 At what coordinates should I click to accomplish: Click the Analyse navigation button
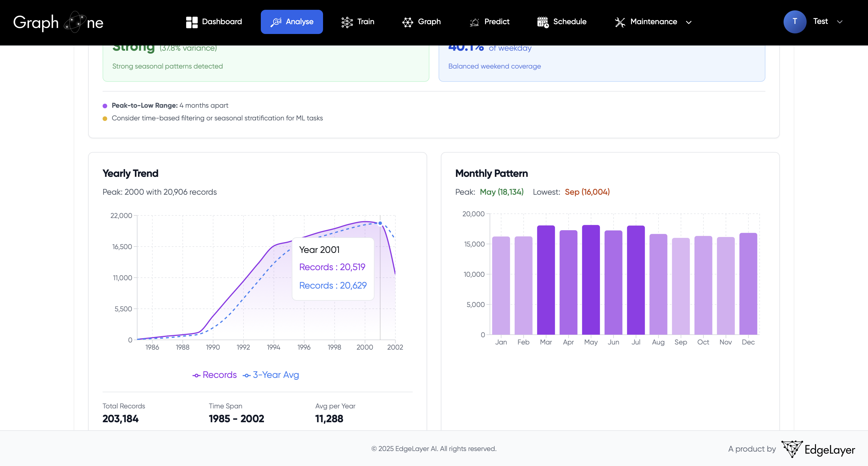pos(292,22)
